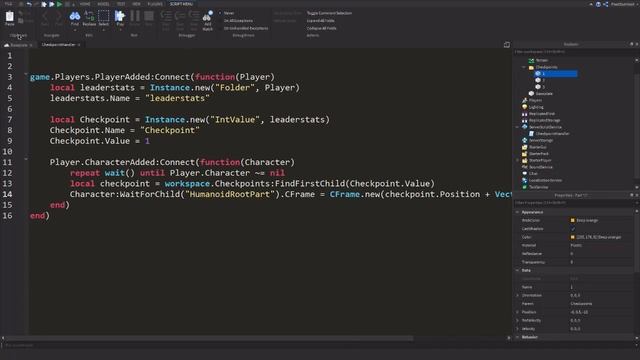Click Expand All Folds

[x=320, y=20]
